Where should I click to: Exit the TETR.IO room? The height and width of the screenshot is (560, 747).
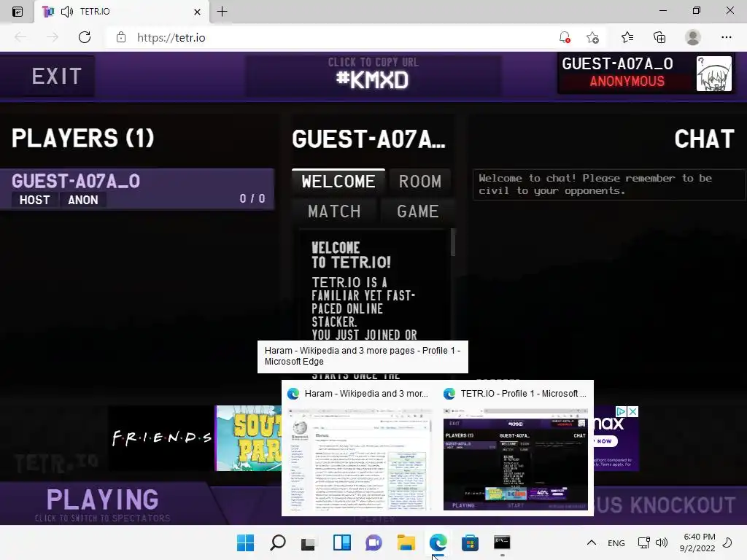point(47,76)
